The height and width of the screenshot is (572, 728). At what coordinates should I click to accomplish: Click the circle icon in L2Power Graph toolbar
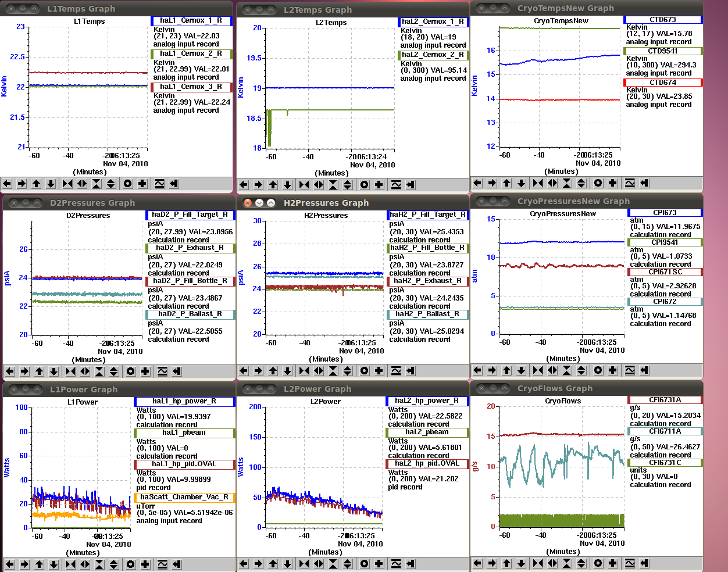[x=365, y=563]
